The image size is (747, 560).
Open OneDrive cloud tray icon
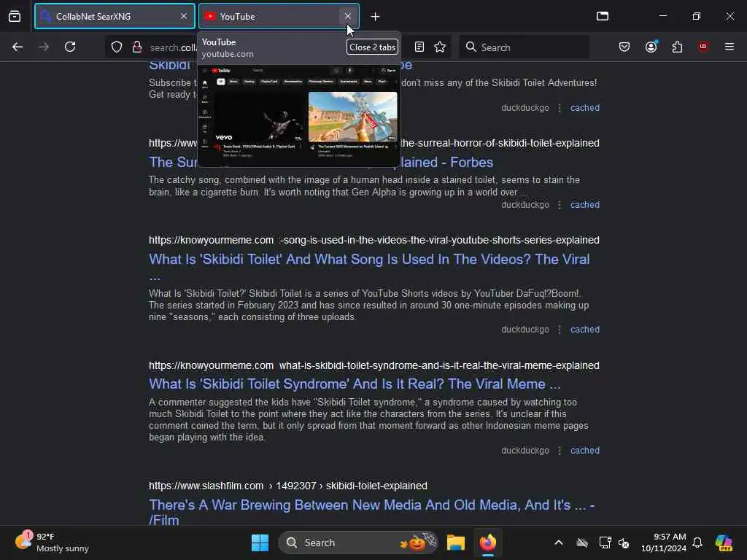point(582,542)
